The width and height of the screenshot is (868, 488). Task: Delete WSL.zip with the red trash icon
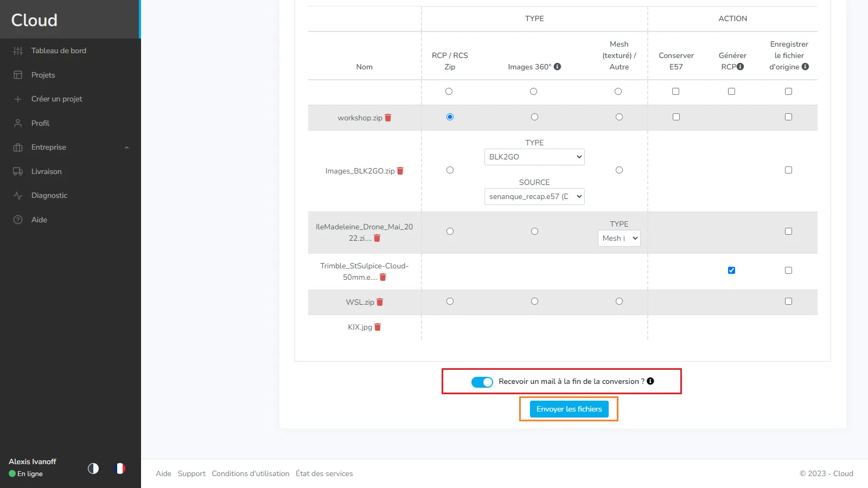[x=380, y=302]
